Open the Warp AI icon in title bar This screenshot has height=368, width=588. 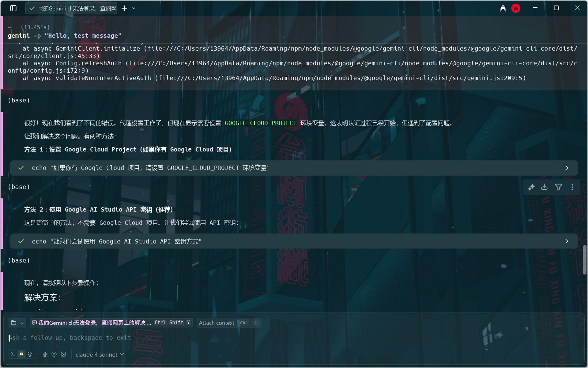pos(503,8)
